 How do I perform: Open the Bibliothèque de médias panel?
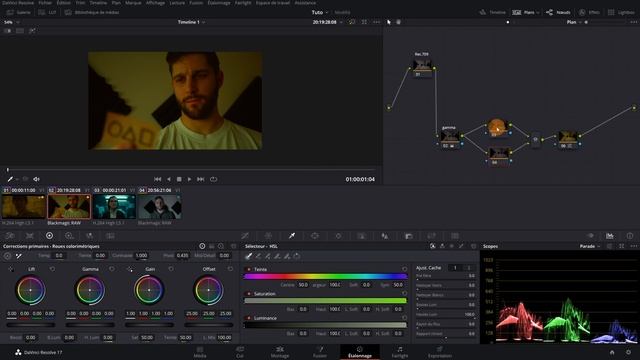pyautogui.click(x=92, y=12)
